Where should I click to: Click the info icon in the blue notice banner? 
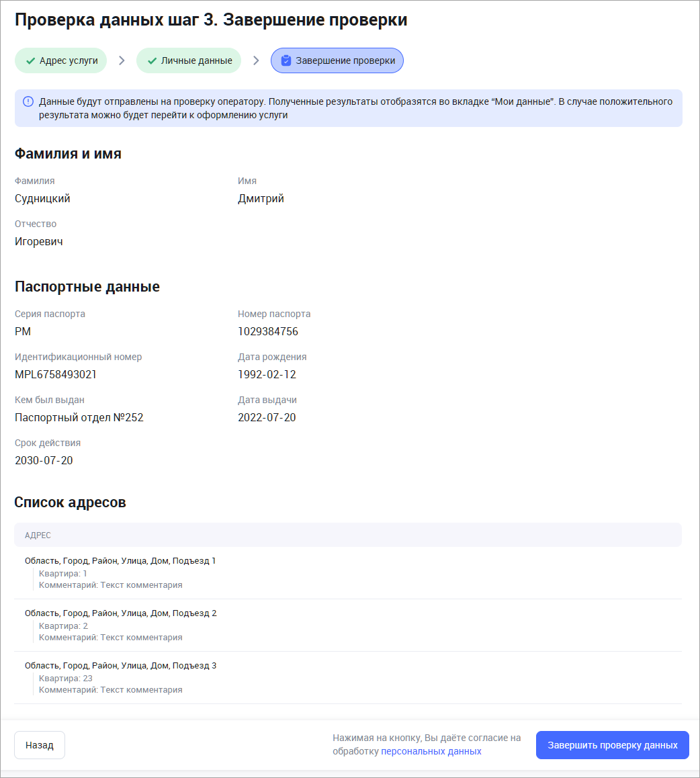pyautogui.click(x=28, y=101)
